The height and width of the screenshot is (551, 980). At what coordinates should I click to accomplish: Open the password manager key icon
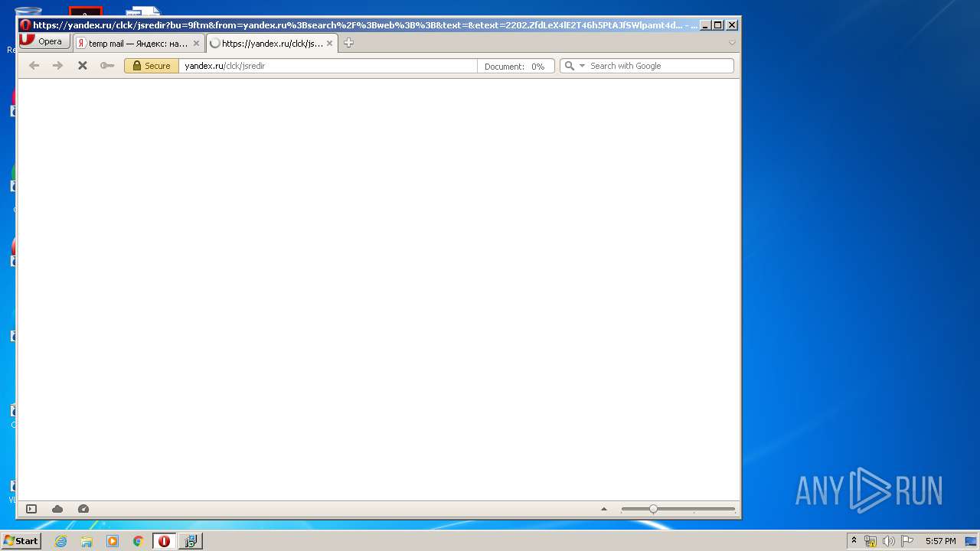coord(107,66)
